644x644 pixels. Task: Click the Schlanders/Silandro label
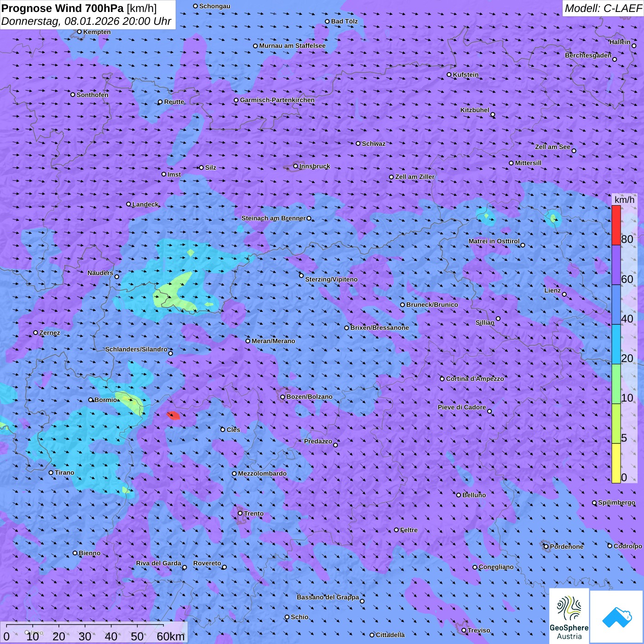(136, 349)
